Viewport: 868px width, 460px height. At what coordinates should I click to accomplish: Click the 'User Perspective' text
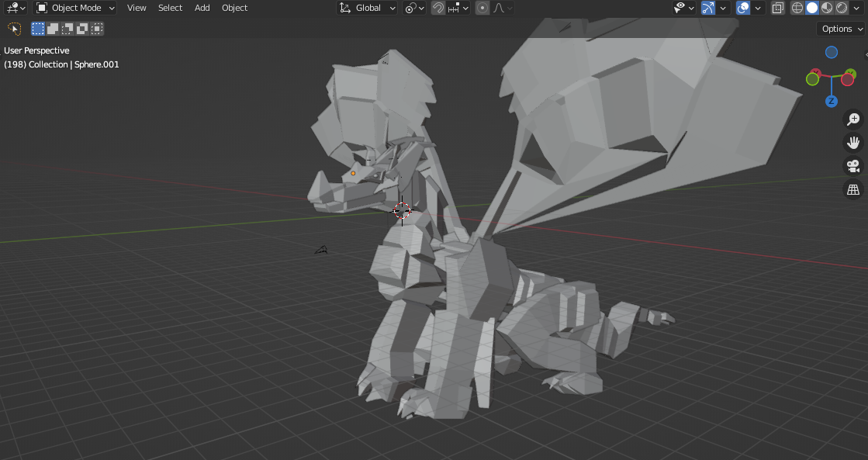36,50
